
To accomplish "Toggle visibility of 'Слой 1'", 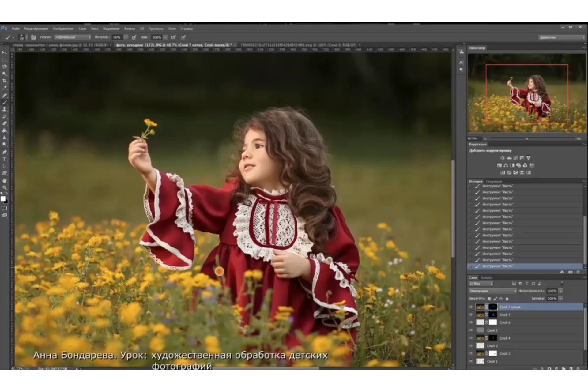I will coord(472,361).
